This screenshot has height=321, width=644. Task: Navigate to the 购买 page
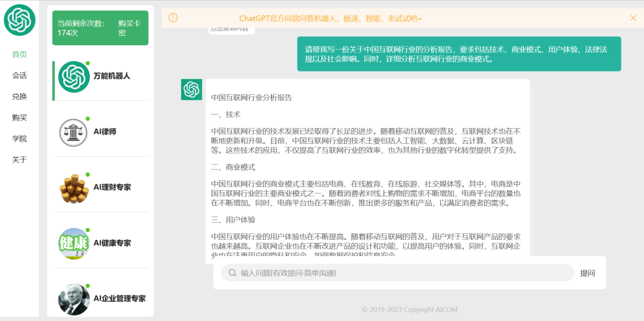19,118
